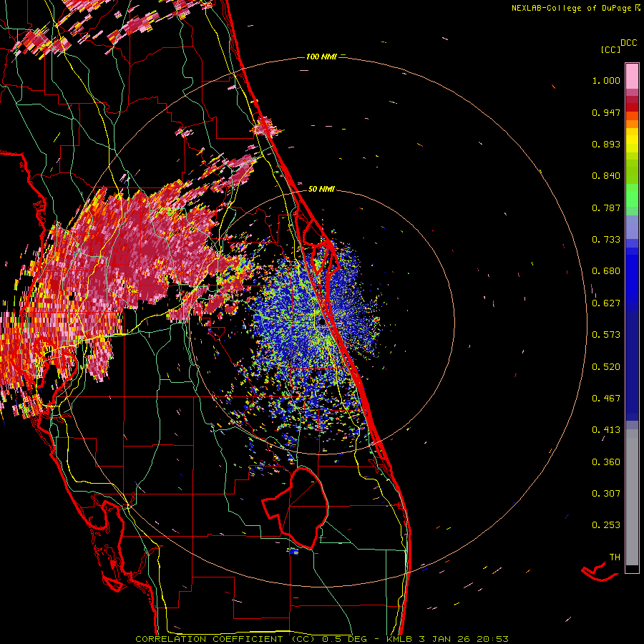The width and height of the screenshot is (644, 644).
Task: Click the 0.787 scale value
Action: (x=606, y=208)
